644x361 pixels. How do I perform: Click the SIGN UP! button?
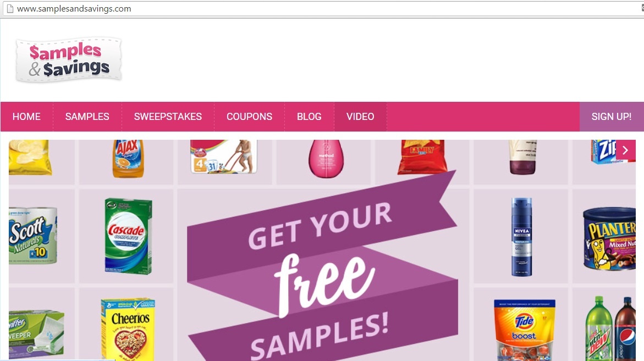(x=612, y=117)
